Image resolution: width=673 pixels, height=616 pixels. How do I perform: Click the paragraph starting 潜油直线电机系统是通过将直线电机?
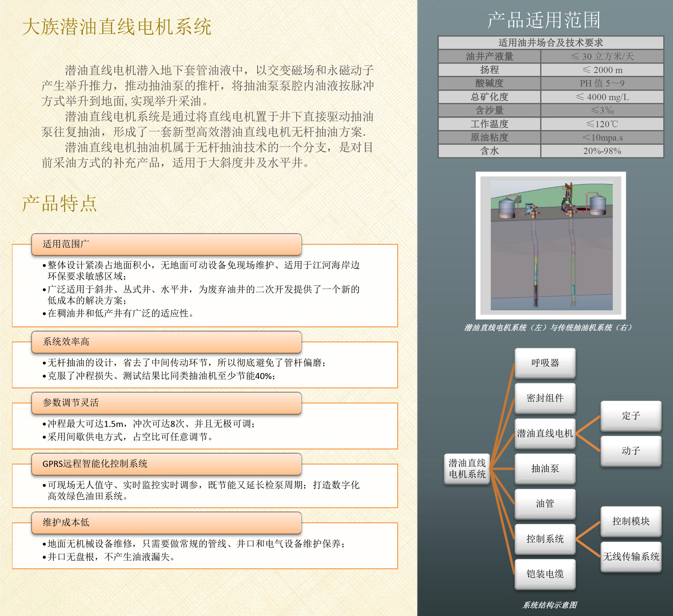pyautogui.click(x=208, y=124)
